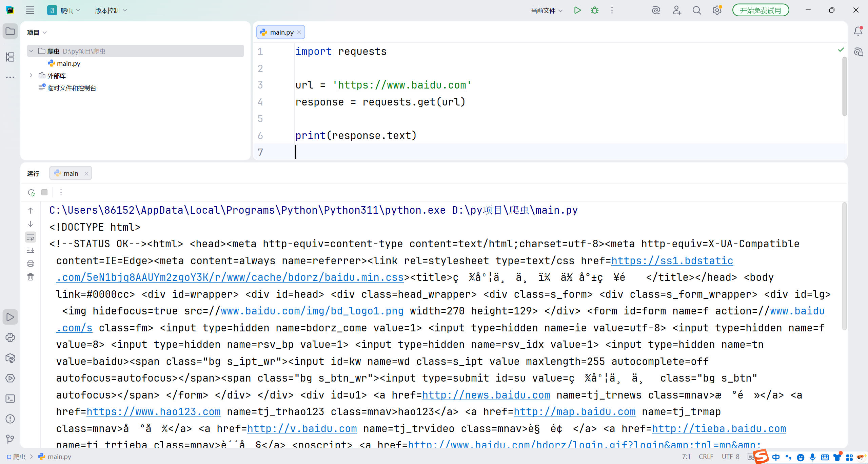This screenshot has height=464, width=868.
Task: Select the main.py editor tab
Action: tap(281, 32)
